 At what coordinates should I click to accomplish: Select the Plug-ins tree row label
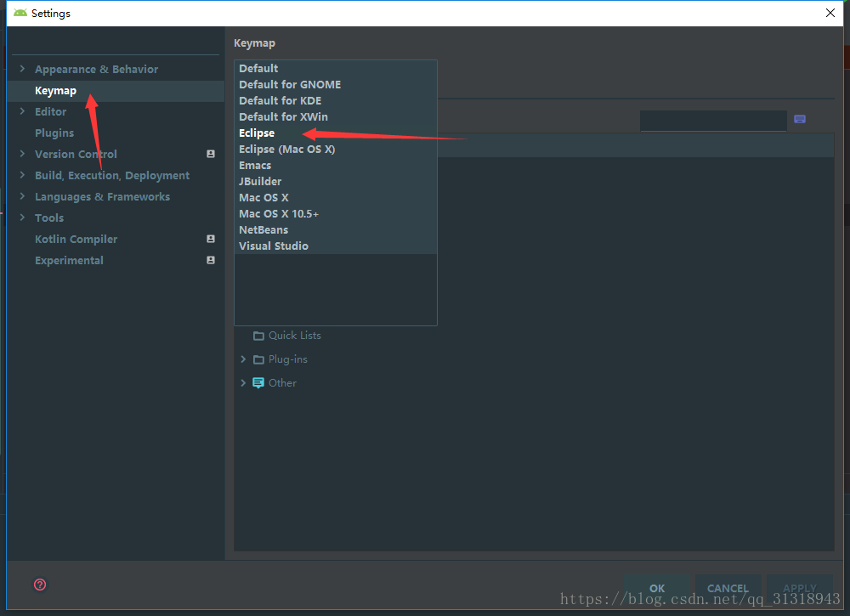pos(288,359)
